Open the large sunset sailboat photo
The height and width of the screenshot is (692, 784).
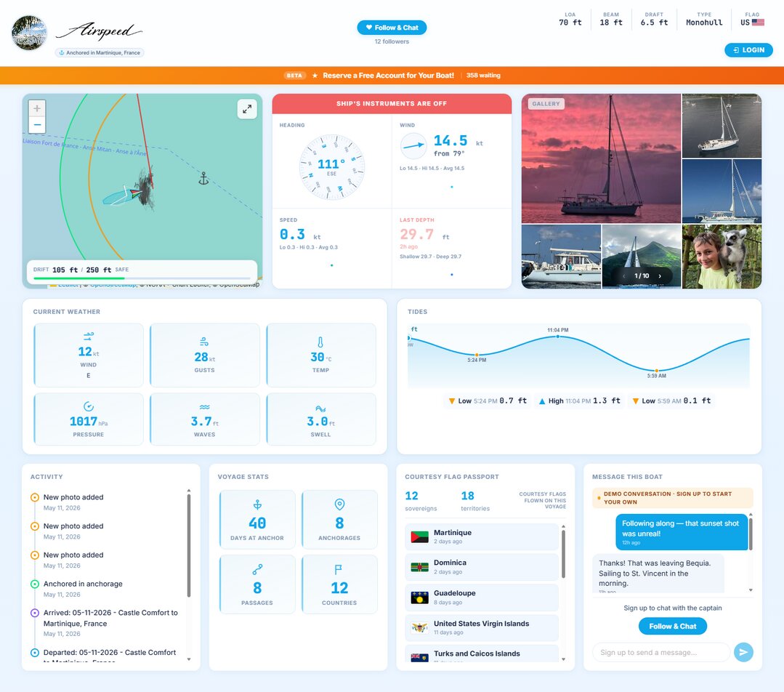(601, 158)
